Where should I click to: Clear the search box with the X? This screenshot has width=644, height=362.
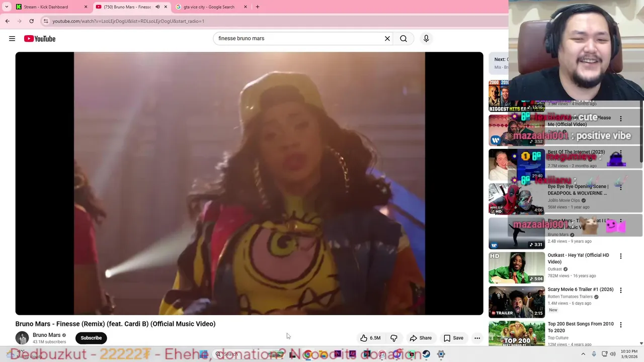point(387,38)
